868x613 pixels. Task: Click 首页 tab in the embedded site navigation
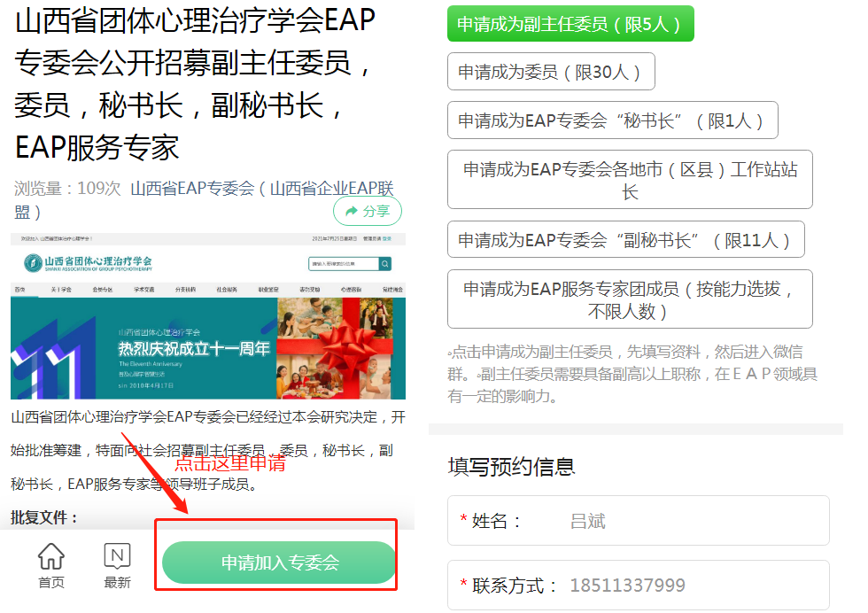(19, 290)
